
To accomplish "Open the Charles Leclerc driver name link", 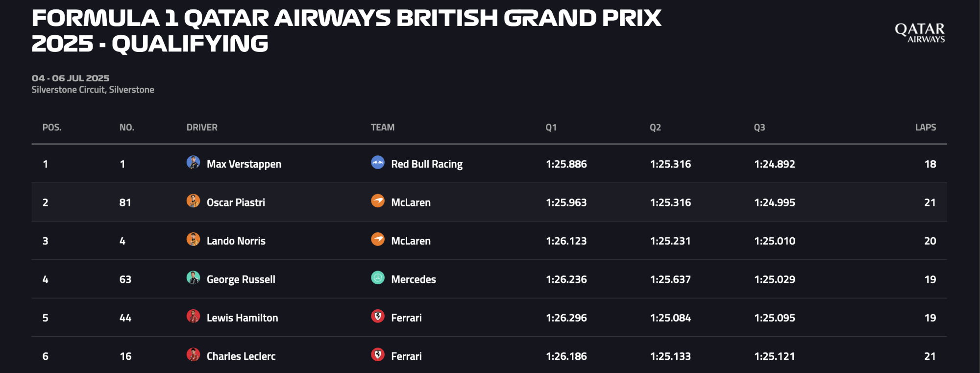I will (x=241, y=356).
